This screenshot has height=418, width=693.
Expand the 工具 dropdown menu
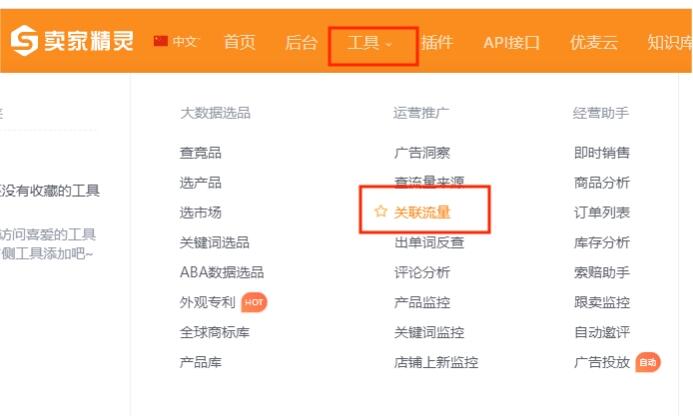pos(369,43)
